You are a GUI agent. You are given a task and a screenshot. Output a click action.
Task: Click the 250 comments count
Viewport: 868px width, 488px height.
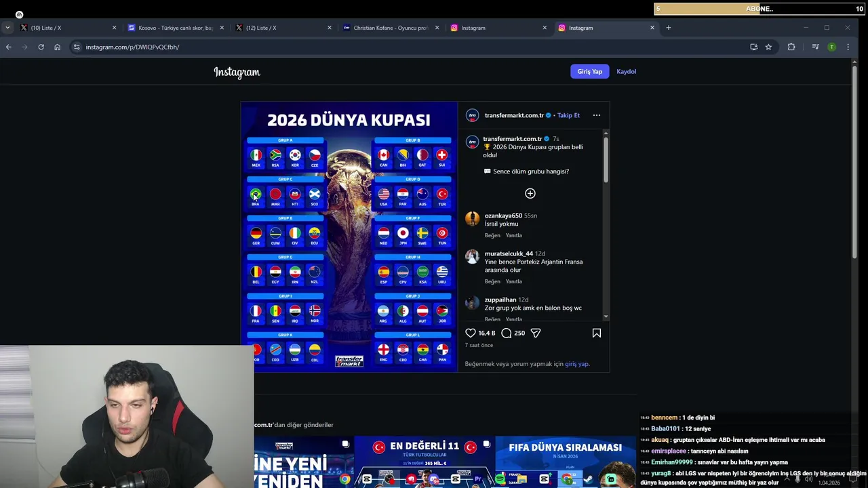[519, 333]
